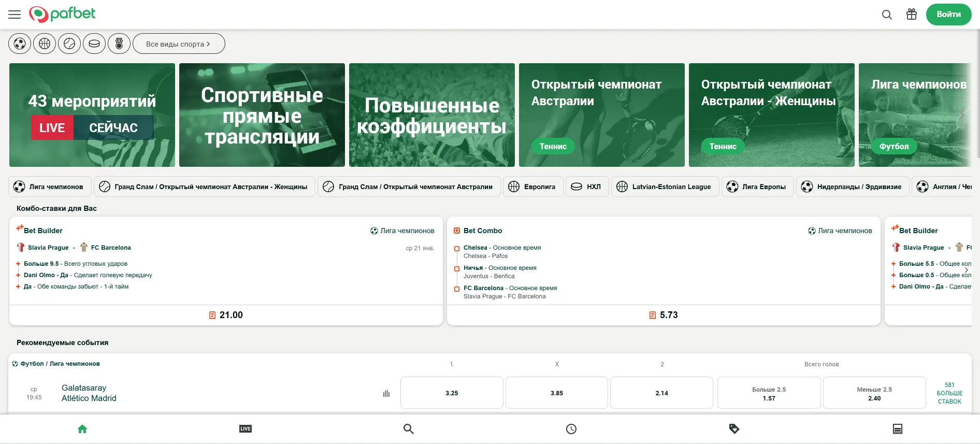Bet Меньше 2.5 goals at 2.40

pyautogui.click(x=874, y=393)
